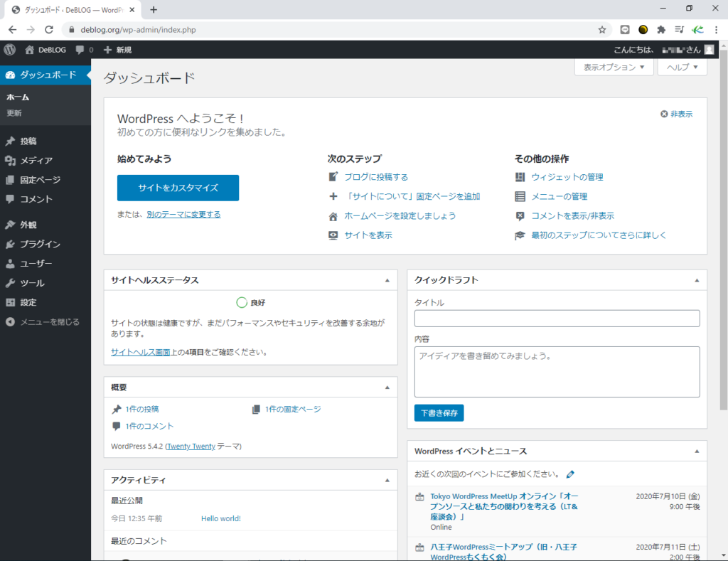
Task: Select ダッシュボード in the sidebar
Action: [x=45, y=75]
